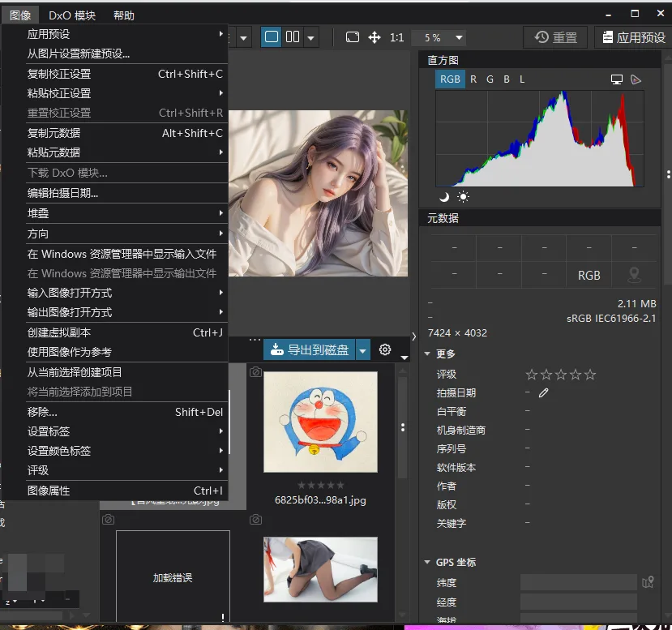The height and width of the screenshot is (630, 672).
Task: Select the move/pan hand tool icon
Action: tap(375, 37)
